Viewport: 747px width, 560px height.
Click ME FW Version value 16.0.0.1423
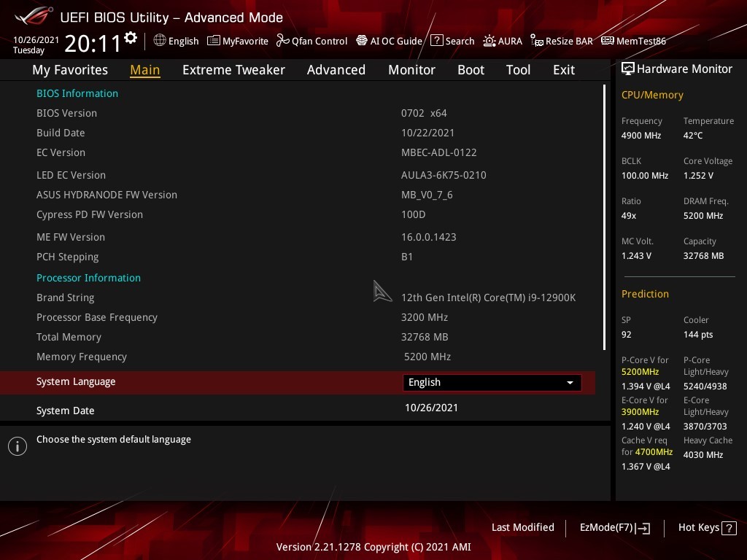(429, 237)
